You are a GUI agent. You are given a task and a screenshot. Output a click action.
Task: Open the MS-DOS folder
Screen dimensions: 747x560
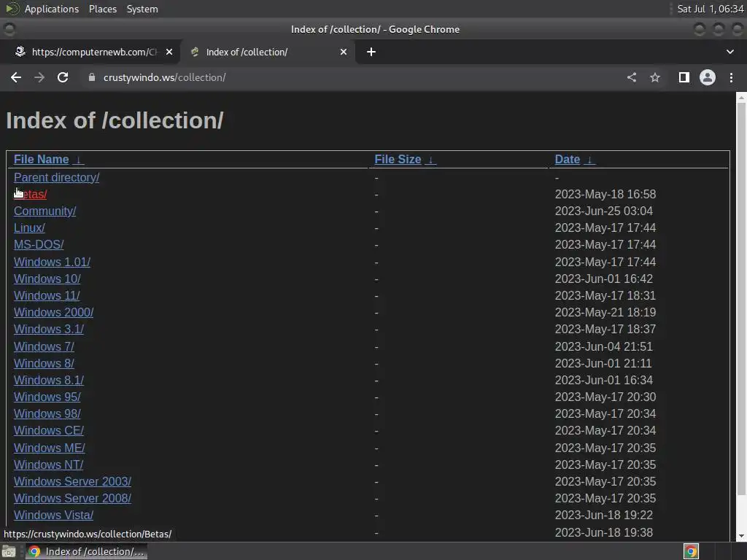[x=39, y=245]
